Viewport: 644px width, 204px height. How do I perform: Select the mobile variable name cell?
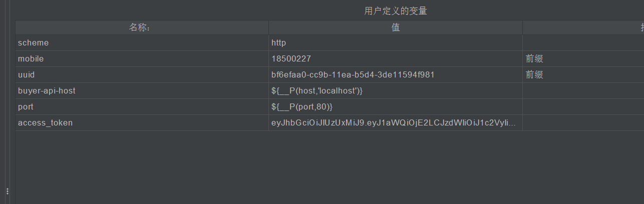pyautogui.click(x=142, y=59)
